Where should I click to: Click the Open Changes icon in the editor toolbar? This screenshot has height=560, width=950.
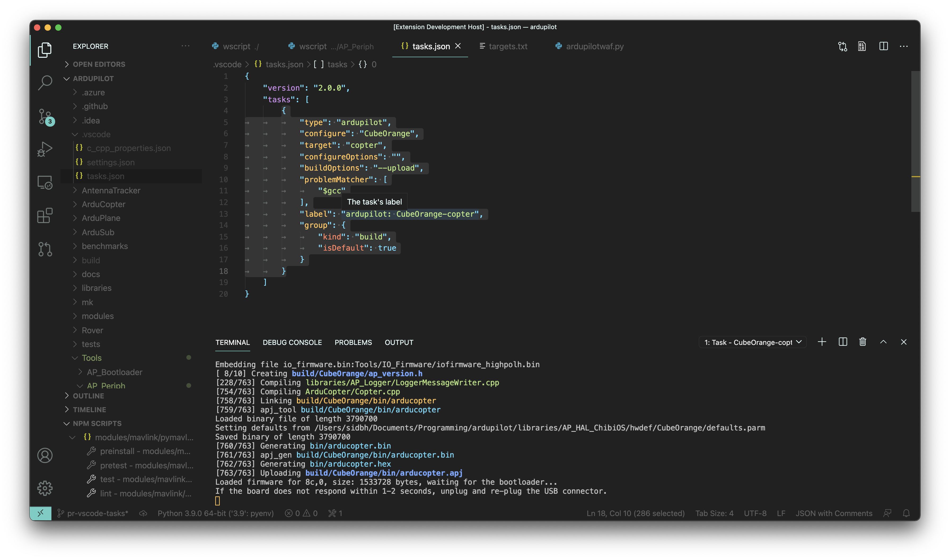coord(842,46)
